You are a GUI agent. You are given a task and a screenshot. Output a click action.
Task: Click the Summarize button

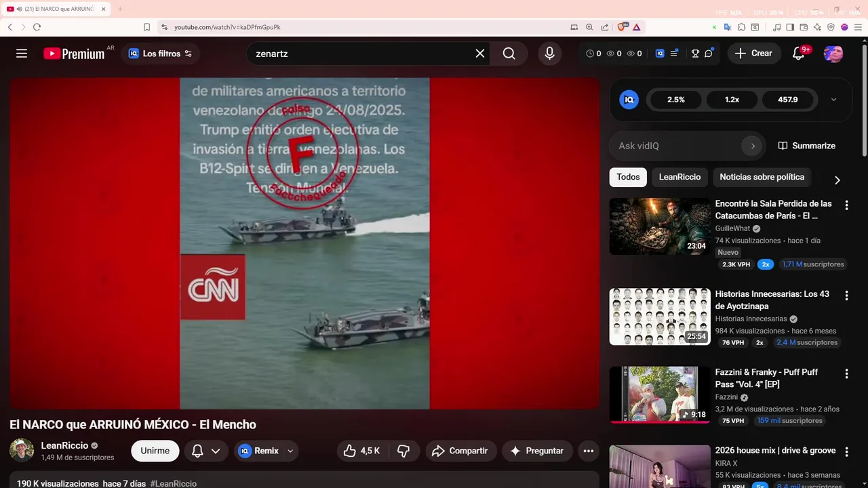[806, 146]
